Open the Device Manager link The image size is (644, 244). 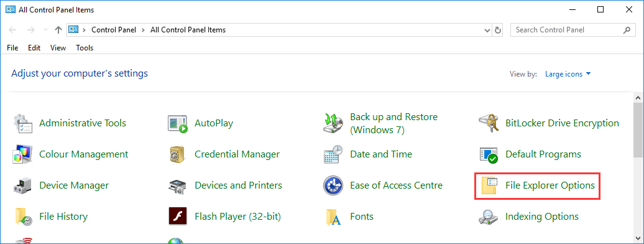[x=74, y=185]
